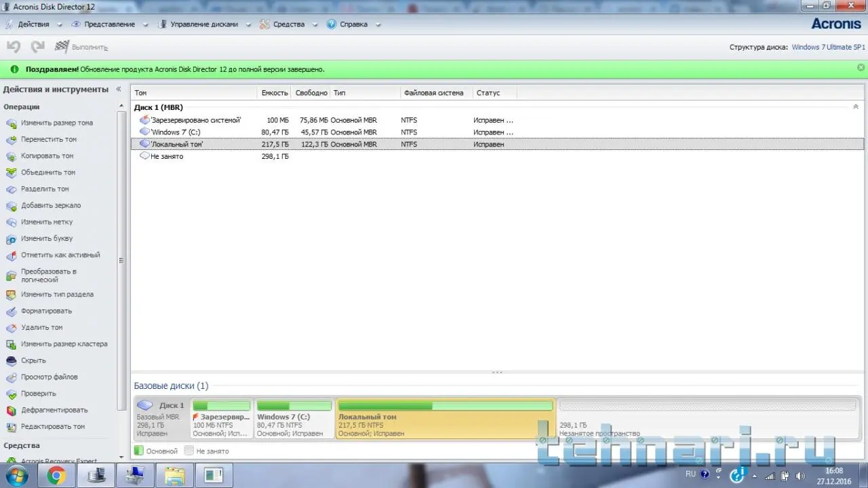Click the Скрыть volume icon
Screen dimensions: 868x488
point(11,360)
